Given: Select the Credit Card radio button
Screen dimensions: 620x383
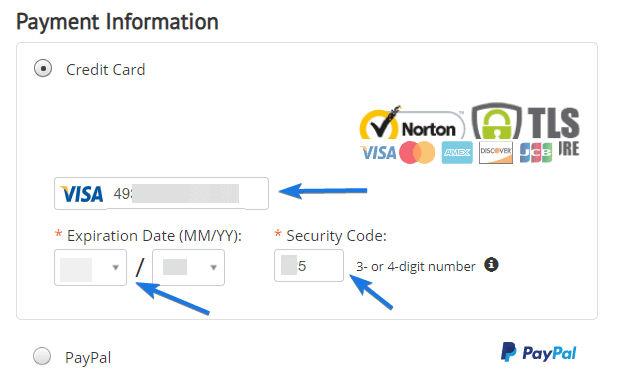Looking at the screenshot, I should tap(43, 68).
